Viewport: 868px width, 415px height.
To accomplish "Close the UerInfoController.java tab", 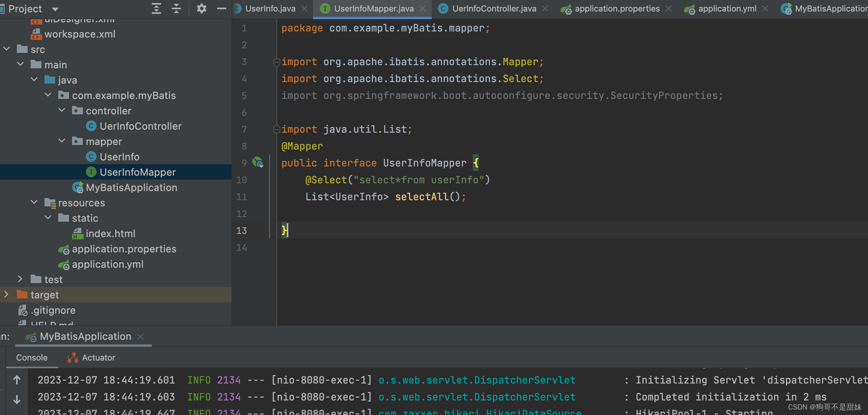I will point(545,8).
